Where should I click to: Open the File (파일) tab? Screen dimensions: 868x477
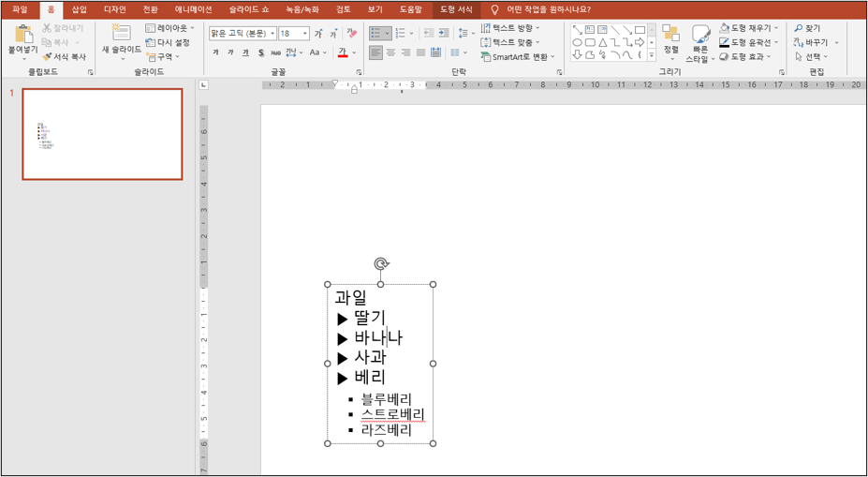coord(20,9)
